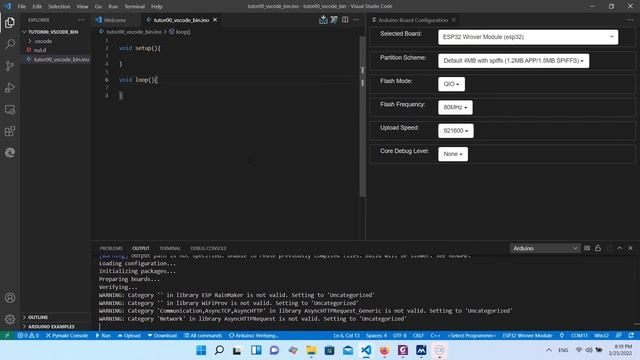Open Source Control view in activity bar
Screen dimensions: 640x360
click(x=10, y=66)
